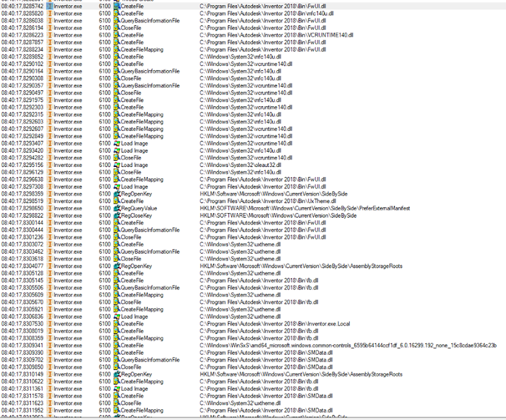
Task: Click the Inventor.exe text in row 08:40:17,8287857
Action: pyautogui.click(x=68, y=42)
